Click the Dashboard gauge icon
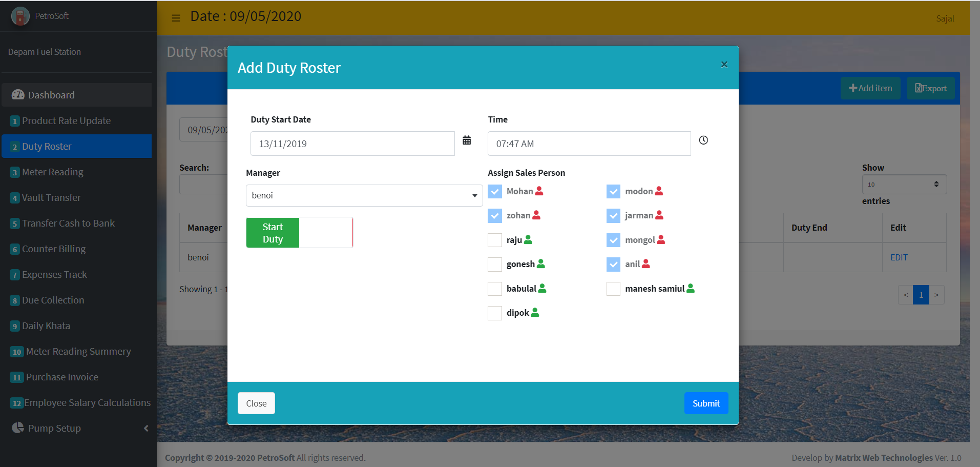 click(18, 95)
